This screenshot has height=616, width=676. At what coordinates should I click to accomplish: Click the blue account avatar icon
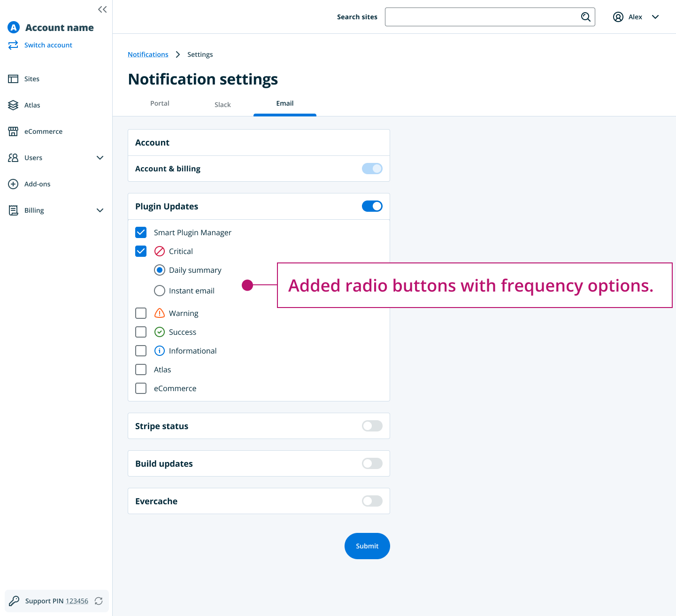pyautogui.click(x=14, y=27)
